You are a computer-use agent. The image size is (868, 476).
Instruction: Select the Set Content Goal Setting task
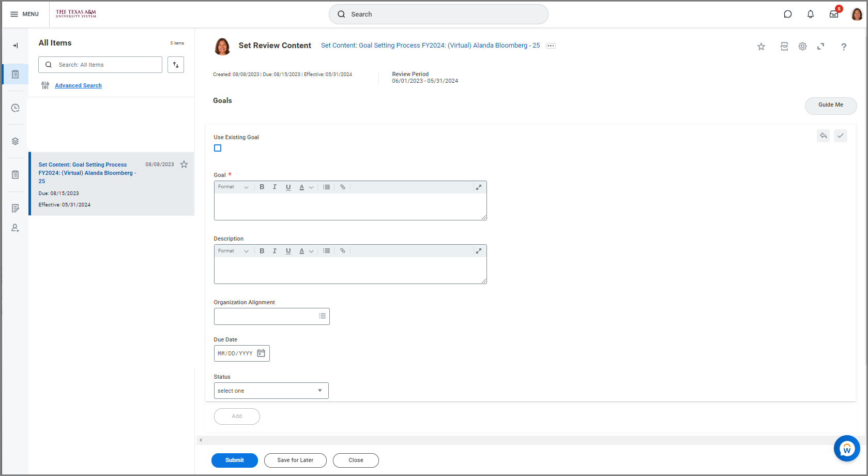click(87, 173)
